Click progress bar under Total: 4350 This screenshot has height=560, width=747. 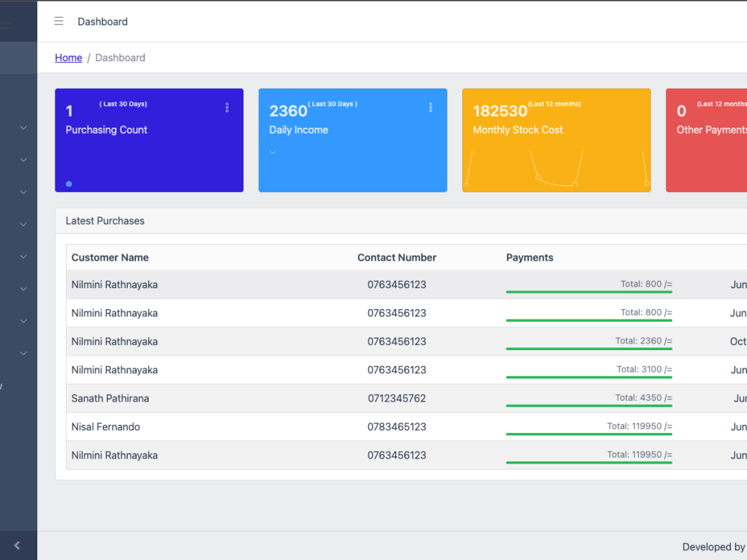589,405
